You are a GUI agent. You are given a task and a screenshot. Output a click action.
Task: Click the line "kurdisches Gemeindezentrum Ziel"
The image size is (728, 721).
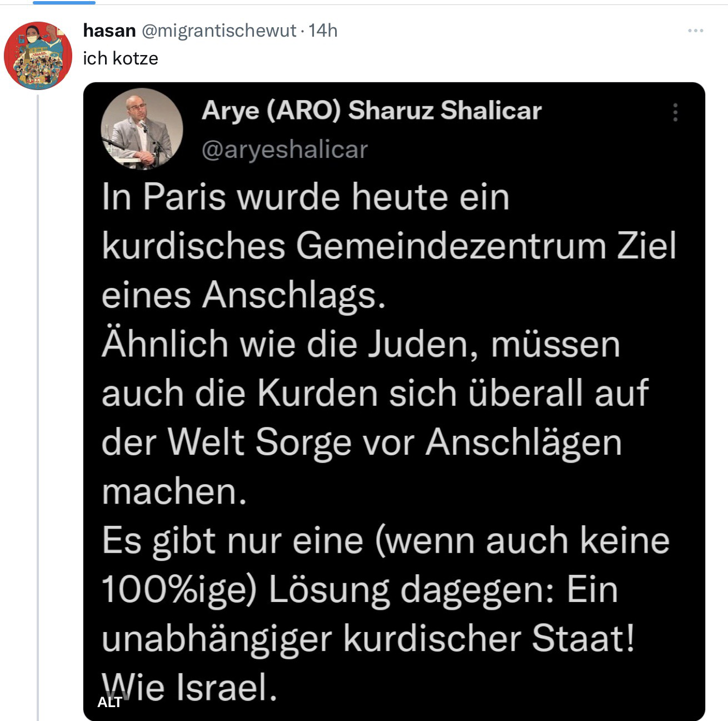(x=389, y=246)
